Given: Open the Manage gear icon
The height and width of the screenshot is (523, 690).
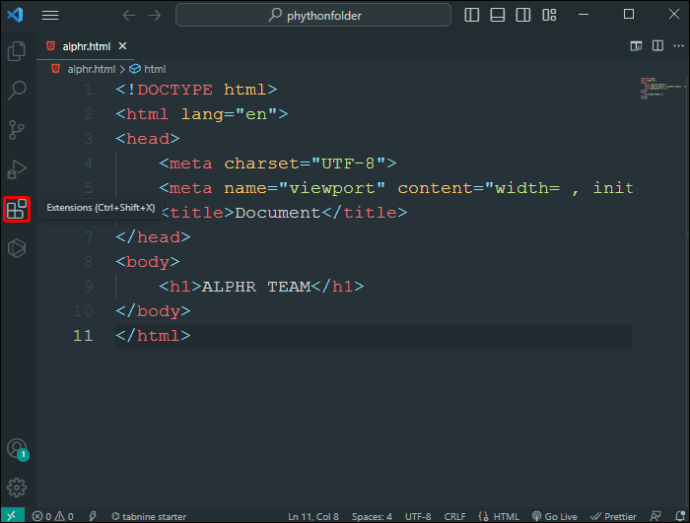Looking at the screenshot, I should [17, 488].
